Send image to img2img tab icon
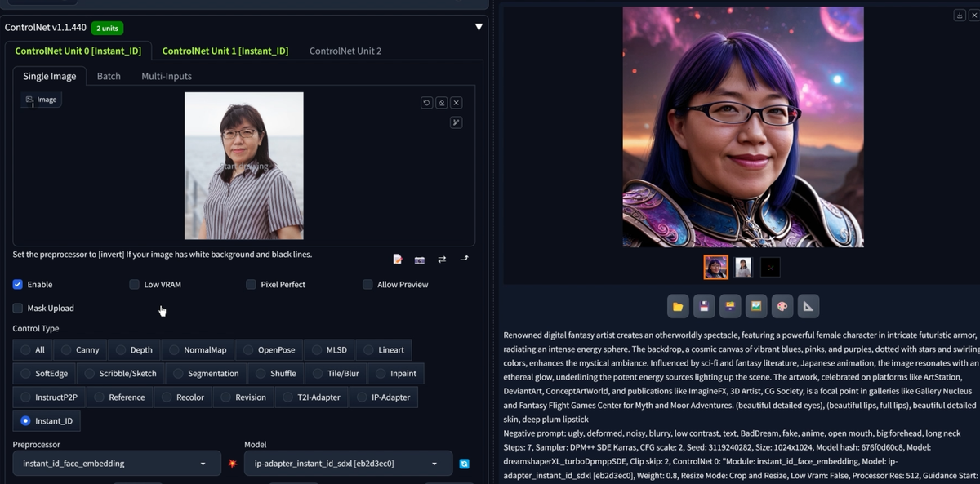 coord(756,307)
